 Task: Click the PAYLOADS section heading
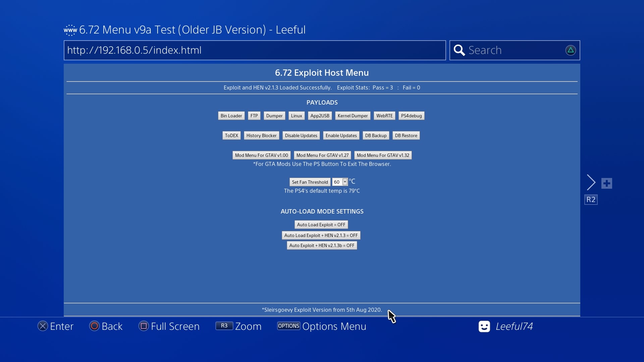coord(322,103)
